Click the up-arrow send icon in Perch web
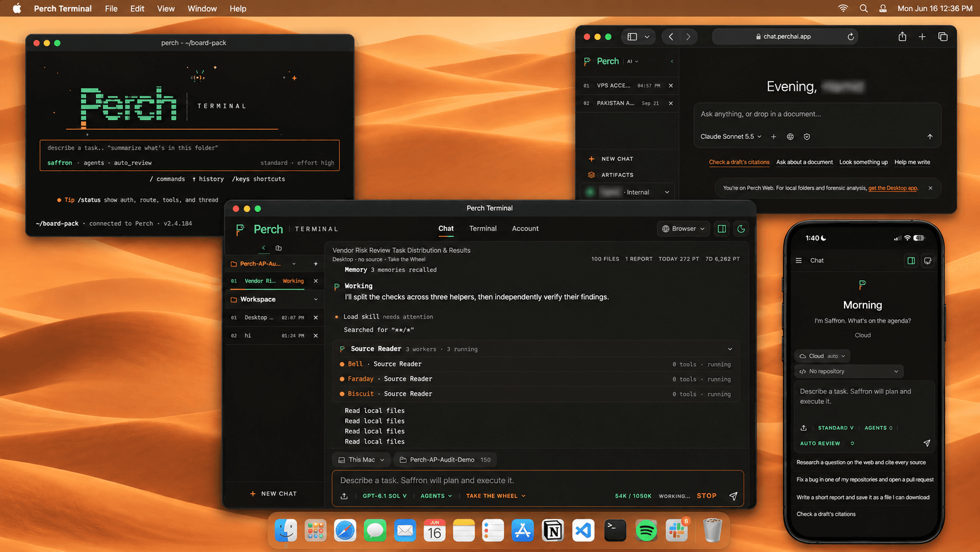Viewport: 980px width, 552px height. 930,137
